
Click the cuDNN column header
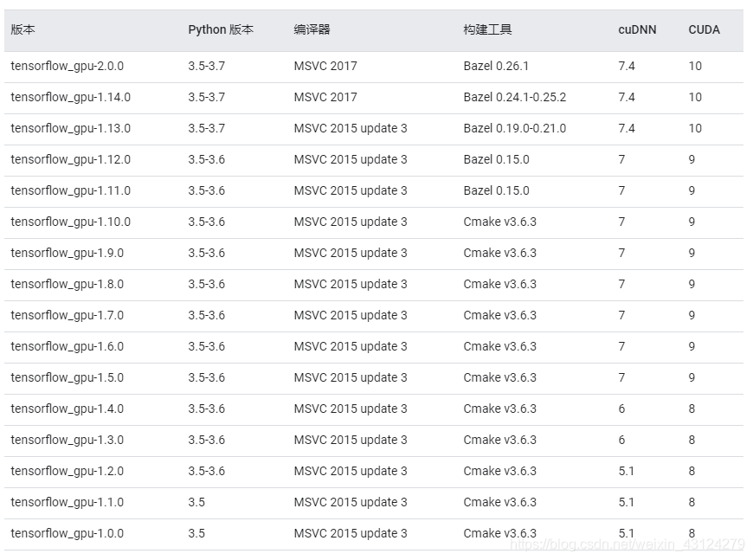point(637,29)
